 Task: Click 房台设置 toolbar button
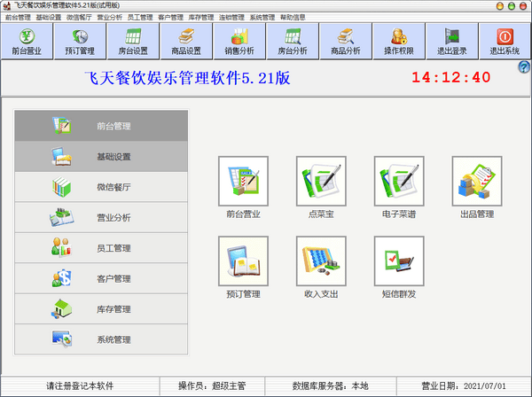133,41
